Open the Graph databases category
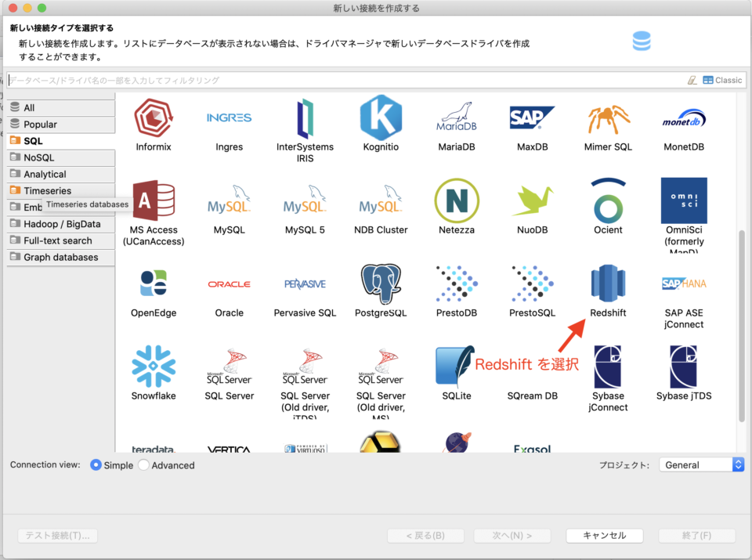The width and height of the screenshot is (752, 560). [61, 257]
